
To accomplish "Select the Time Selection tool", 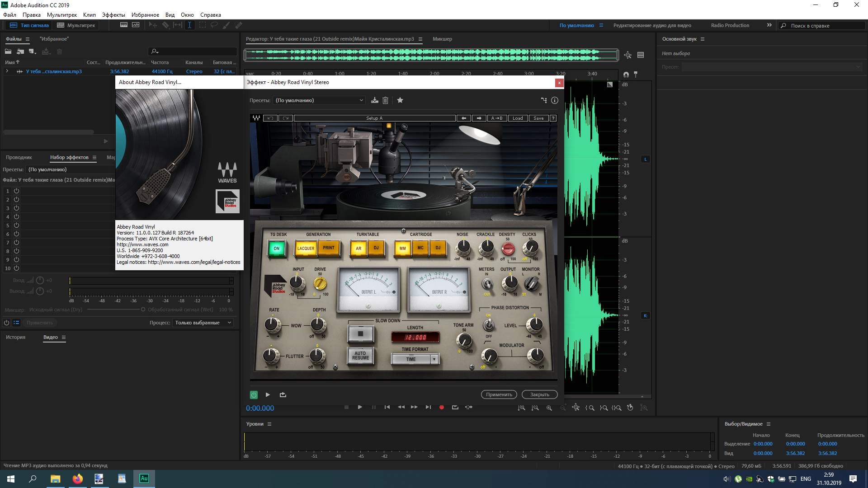I will (x=189, y=25).
